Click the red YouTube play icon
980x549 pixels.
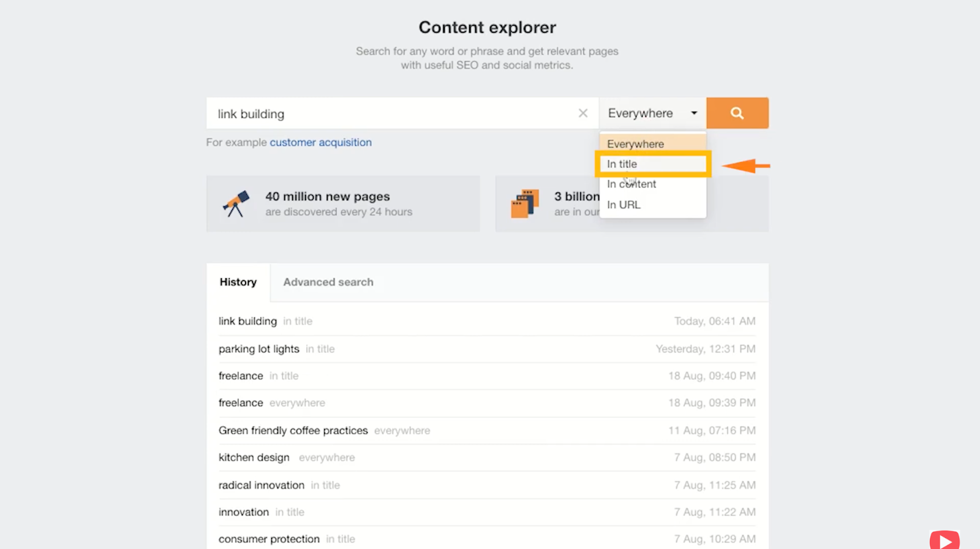coord(944,540)
